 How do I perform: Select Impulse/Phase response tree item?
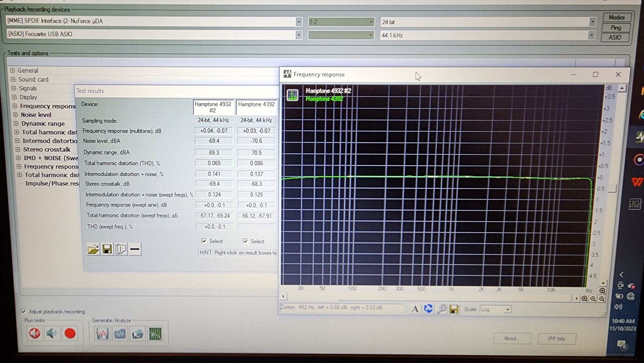click(x=52, y=183)
